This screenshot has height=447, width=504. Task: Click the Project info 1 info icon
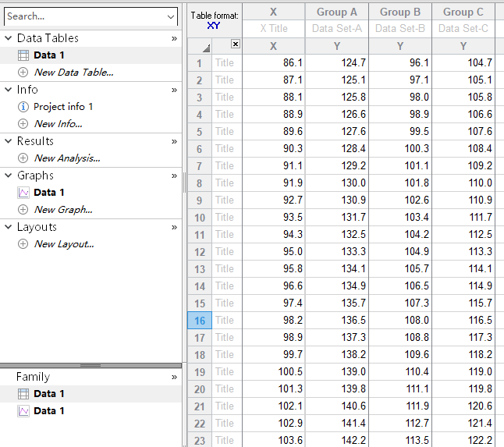pyautogui.click(x=23, y=107)
